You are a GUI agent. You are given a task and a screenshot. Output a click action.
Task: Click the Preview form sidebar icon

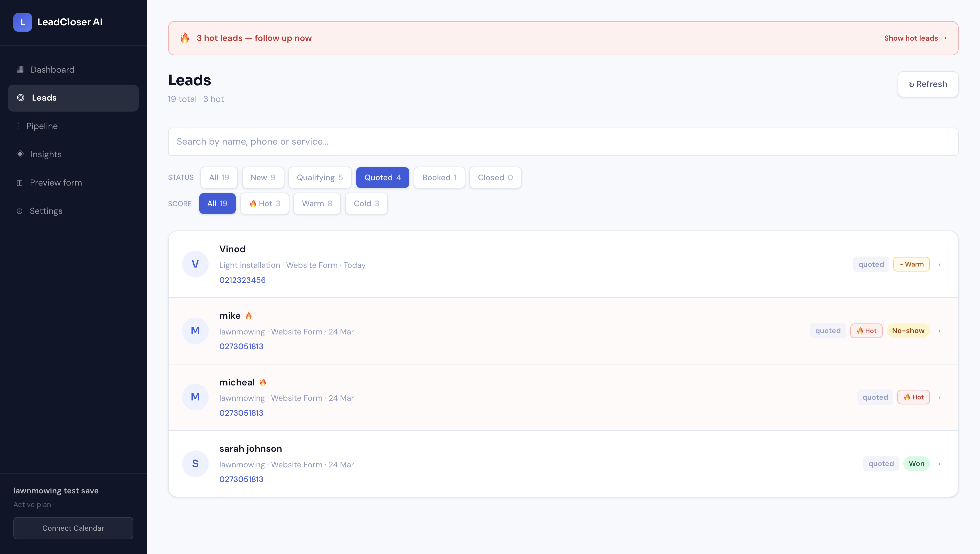pyautogui.click(x=19, y=183)
